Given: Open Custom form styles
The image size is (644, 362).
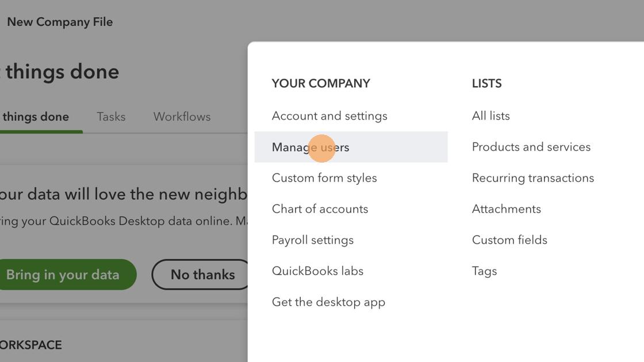Looking at the screenshot, I should pyautogui.click(x=324, y=178).
